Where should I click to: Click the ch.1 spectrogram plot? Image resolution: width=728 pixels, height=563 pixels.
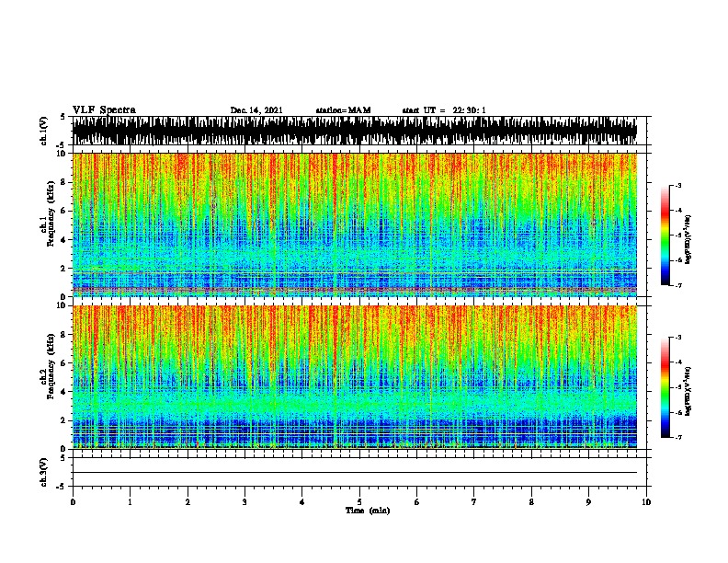pyautogui.click(x=354, y=224)
